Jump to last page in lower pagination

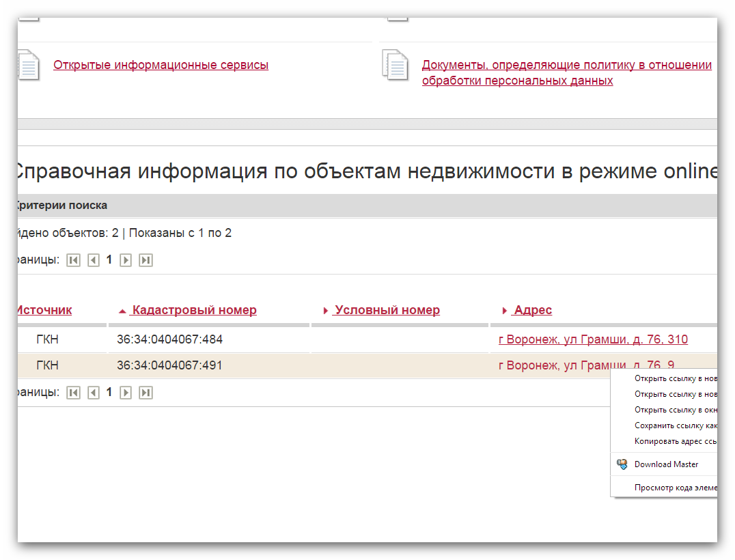click(145, 393)
